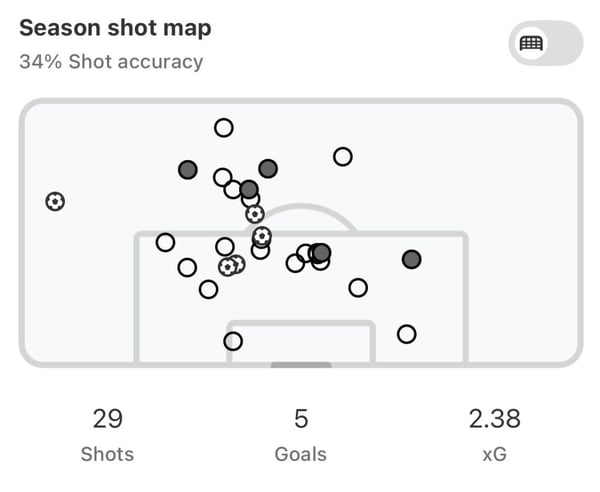
Task: Click the isolated empty marker at upper right
Action: coord(343,156)
